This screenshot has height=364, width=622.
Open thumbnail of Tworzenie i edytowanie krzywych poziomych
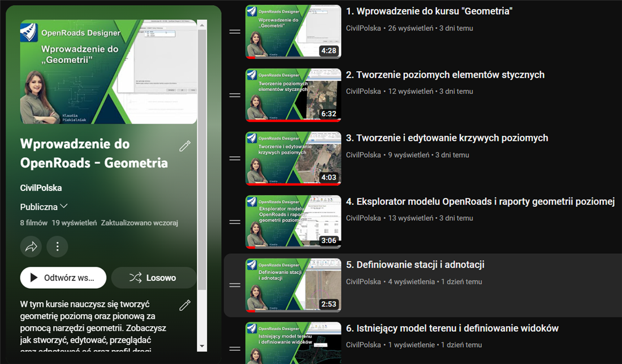tap(293, 159)
